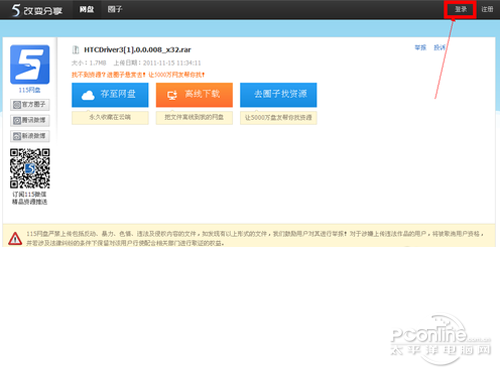Click the 存至网盘 blue button
The width and height of the screenshot is (500, 375).
click(x=110, y=95)
